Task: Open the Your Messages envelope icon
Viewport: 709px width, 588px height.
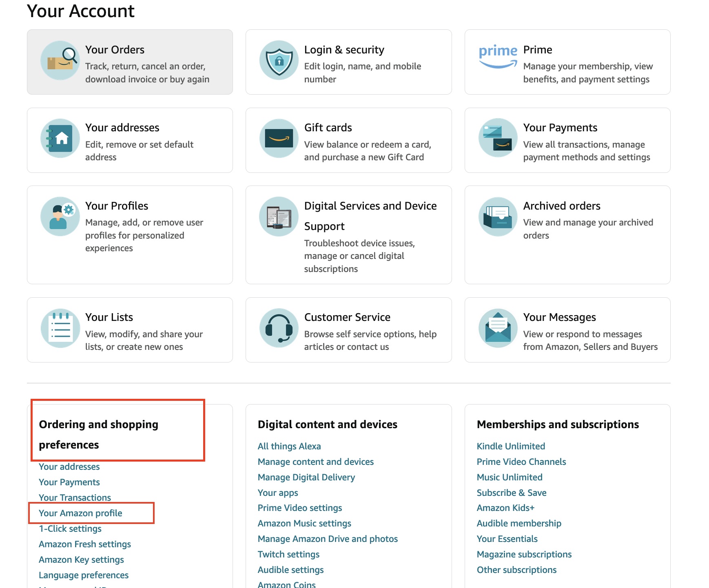Action: click(498, 328)
